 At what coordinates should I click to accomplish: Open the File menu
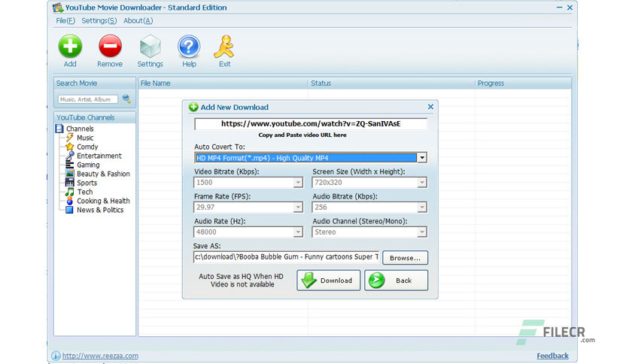pos(65,20)
